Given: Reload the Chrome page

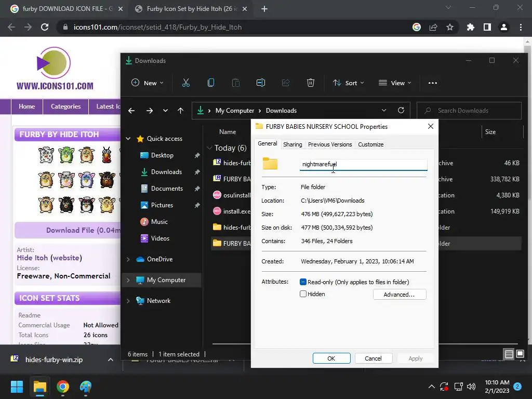Looking at the screenshot, I should tap(45, 27).
